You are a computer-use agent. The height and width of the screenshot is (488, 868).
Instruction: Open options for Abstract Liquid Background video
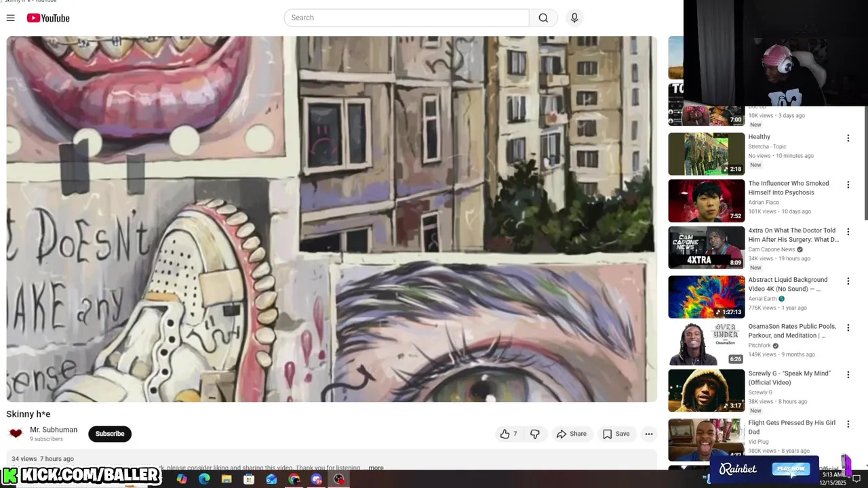[848, 281]
